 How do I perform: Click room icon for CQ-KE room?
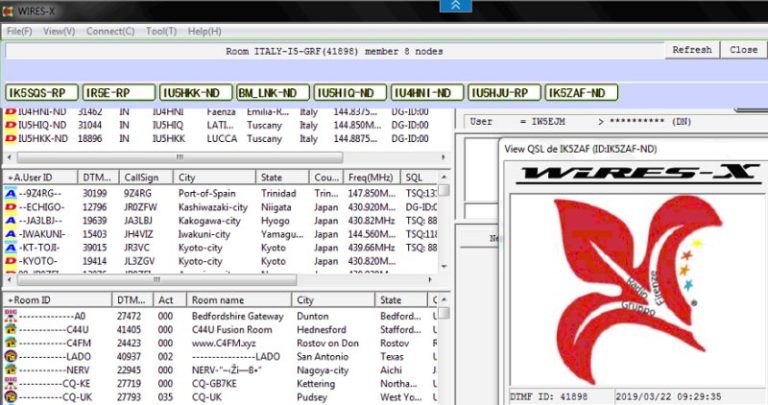10,383
